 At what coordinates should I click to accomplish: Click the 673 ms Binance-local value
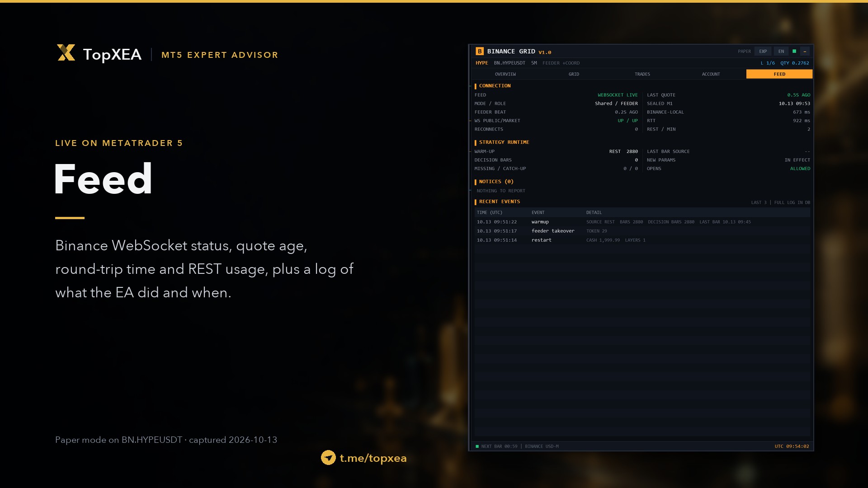[802, 113]
